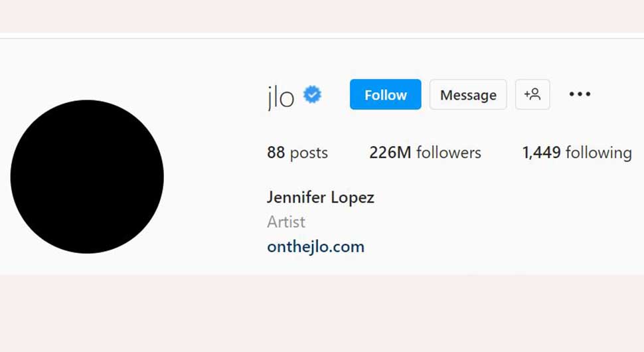Follow the jlo account
The width and height of the screenshot is (644, 352).
tap(385, 94)
